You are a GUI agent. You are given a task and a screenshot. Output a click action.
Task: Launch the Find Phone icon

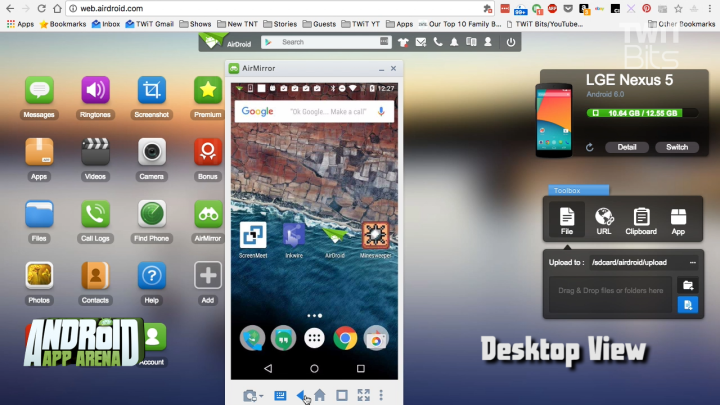pyautogui.click(x=151, y=214)
